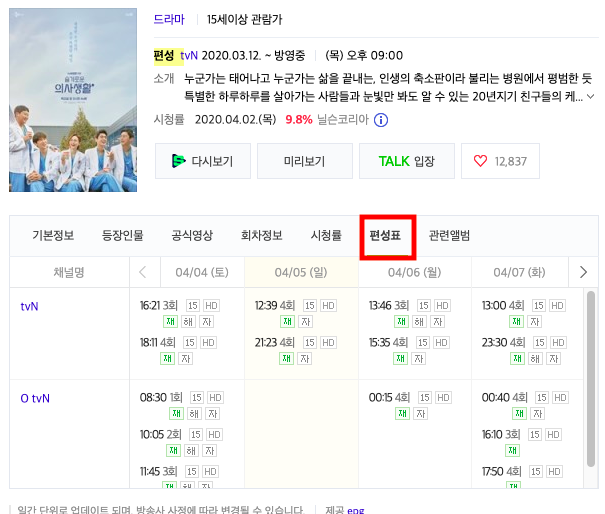Click the tvN 15:35 4회 schedule entry
Viewport: 605px width, 514px height.
[388, 343]
